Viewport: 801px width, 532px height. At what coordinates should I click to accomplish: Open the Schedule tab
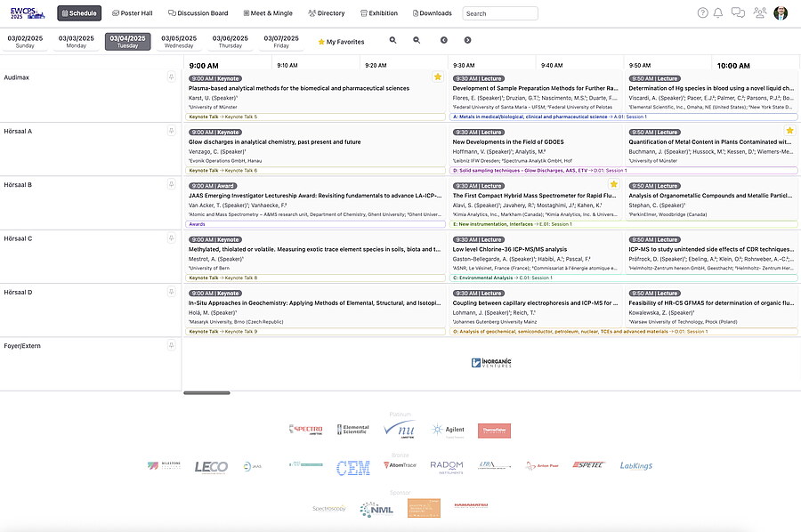79,13
